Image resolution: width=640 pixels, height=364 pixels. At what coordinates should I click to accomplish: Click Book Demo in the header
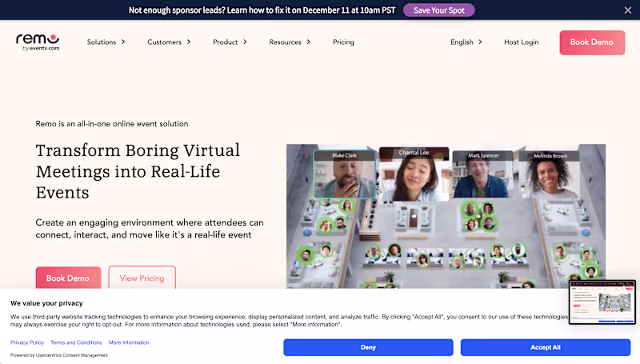592,42
